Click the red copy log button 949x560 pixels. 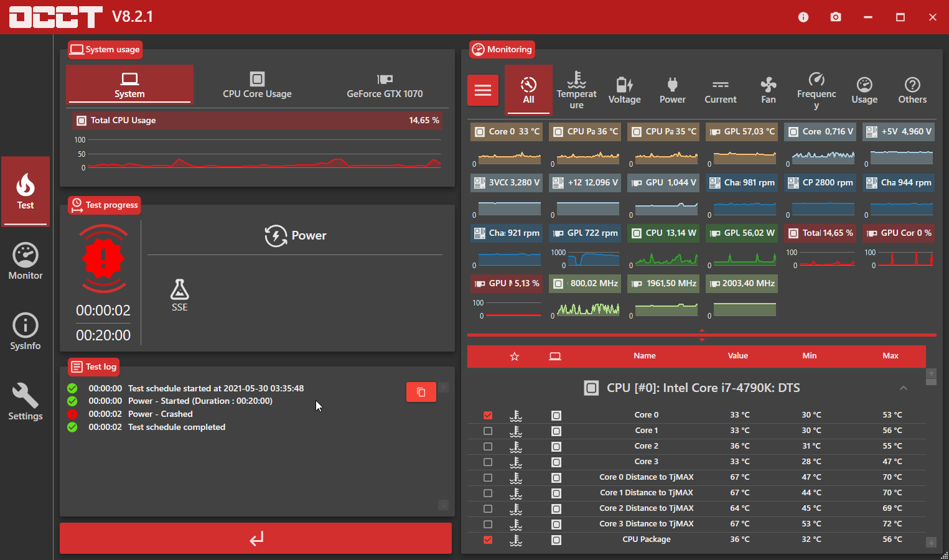point(421,392)
